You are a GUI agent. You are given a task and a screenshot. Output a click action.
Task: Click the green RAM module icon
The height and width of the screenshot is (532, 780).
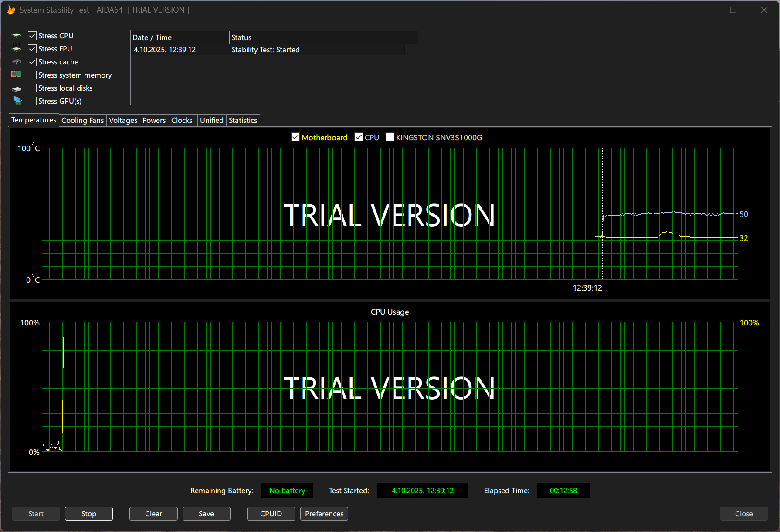tap(17, 75)
